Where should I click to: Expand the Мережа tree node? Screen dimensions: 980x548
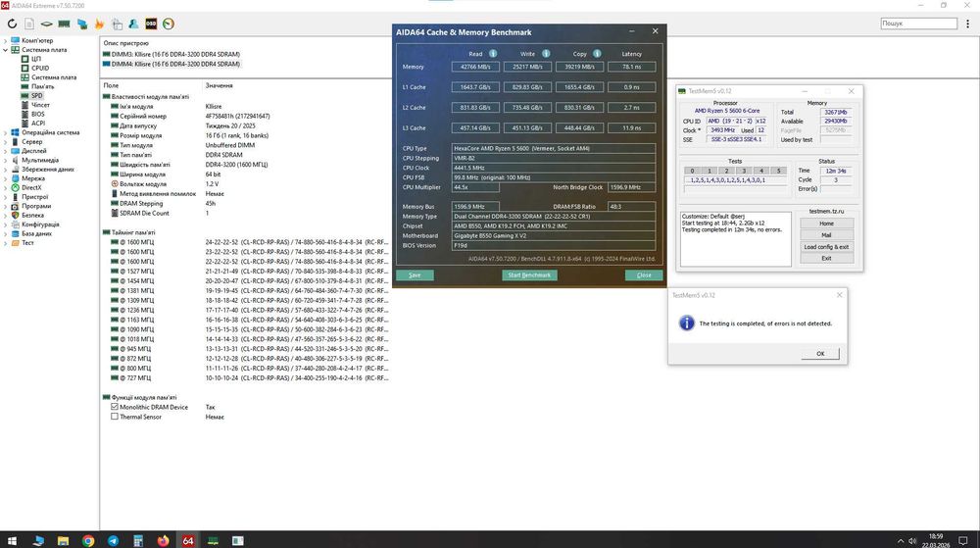click(6, 178)
